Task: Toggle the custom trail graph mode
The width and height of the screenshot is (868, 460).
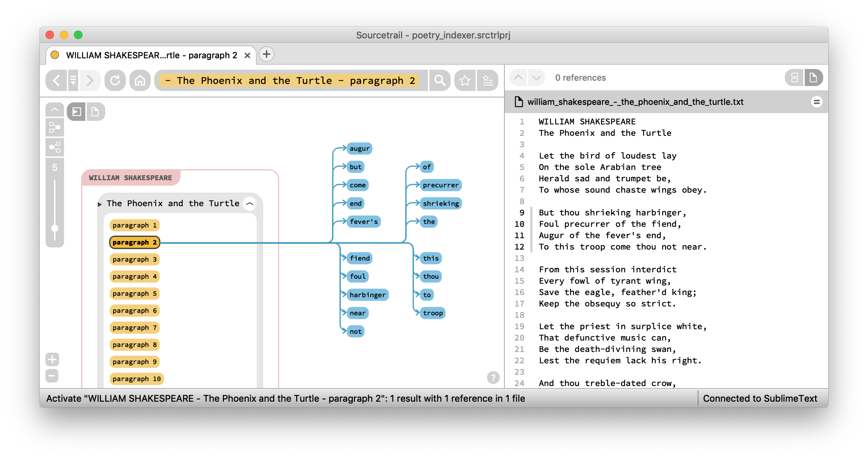Action: 55,127
